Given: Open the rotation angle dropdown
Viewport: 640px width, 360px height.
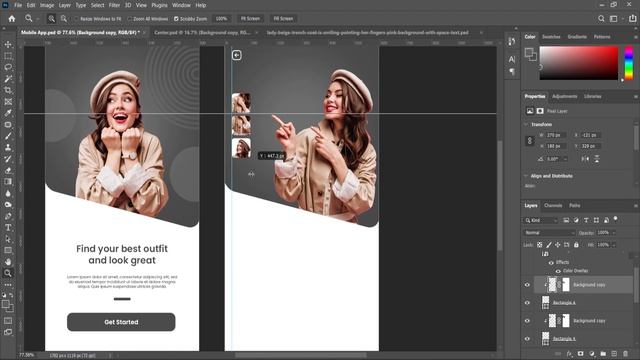Looking at the screenshot, I should pyautogui.click(x=565, y=159).
